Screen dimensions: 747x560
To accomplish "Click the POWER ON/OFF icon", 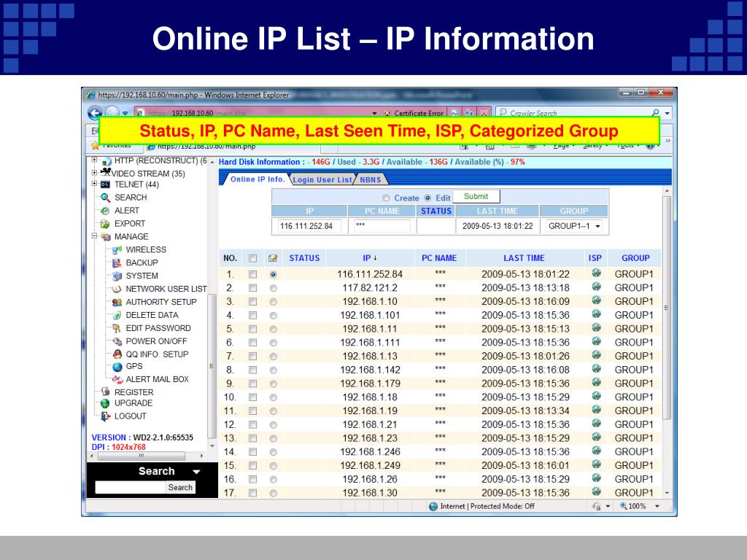I will 117,341.
